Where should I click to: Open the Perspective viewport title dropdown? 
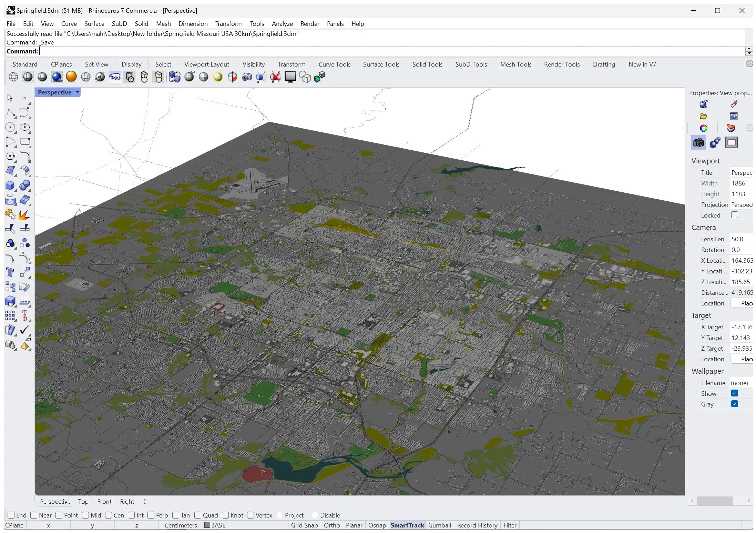click(77, 92)
